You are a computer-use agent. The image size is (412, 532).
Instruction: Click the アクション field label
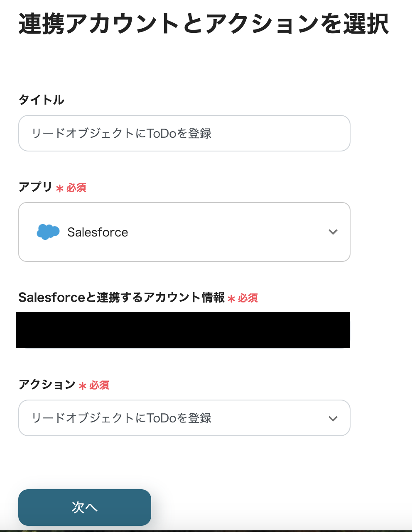(x=47, y=385)
